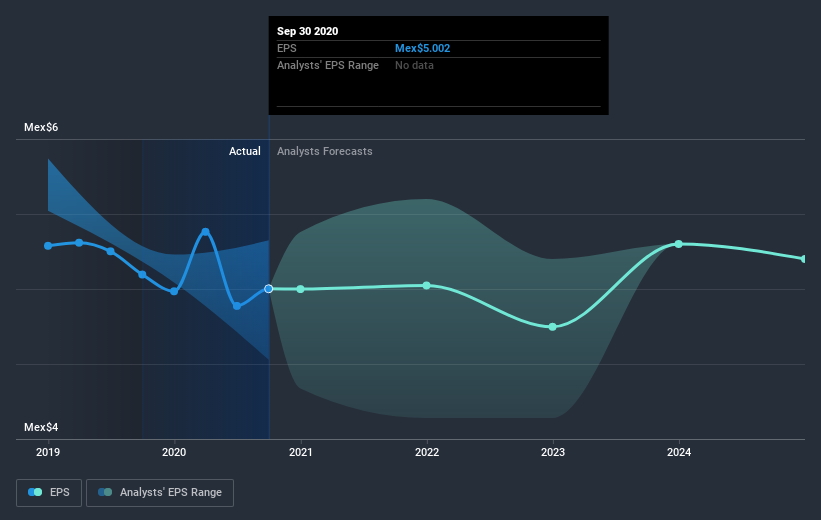
Task: Select the 2024 forecast EPS data point
Action: [x=679, y=244]
